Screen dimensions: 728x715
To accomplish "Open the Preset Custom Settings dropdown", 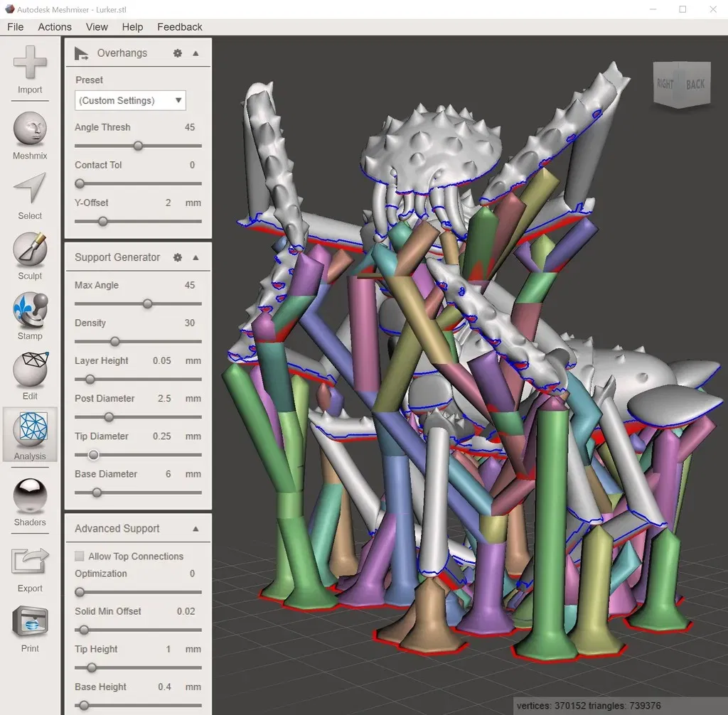I will tap(130, 100).
